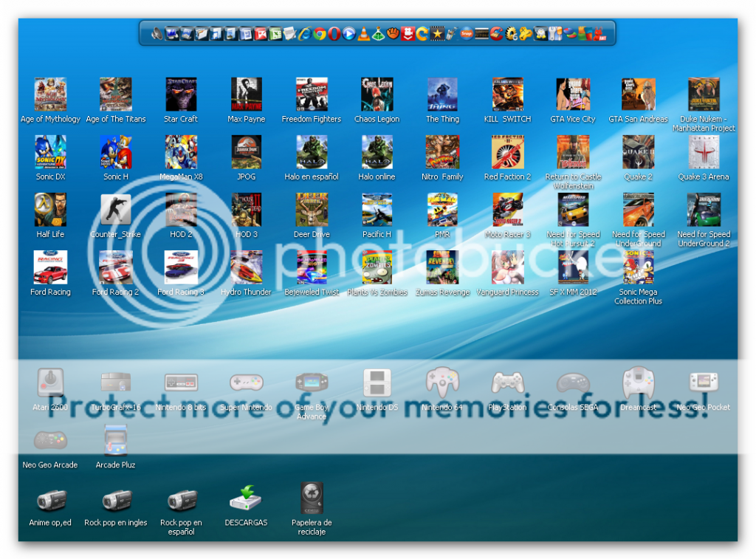Click the KILL SWITCH icon
Viewport: 756px width, 559px height.
[x=508, y=95]
